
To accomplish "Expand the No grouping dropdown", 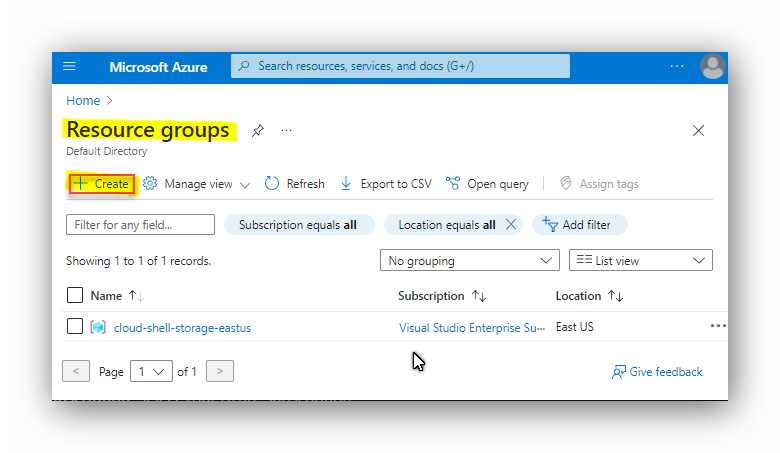I will pyautogui.click(x=469, y=261).
